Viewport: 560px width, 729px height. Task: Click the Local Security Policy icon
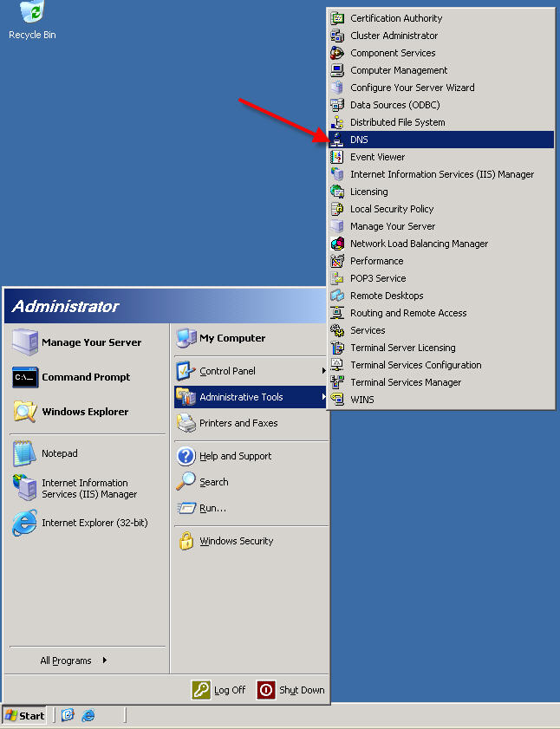tap(337, 209)
